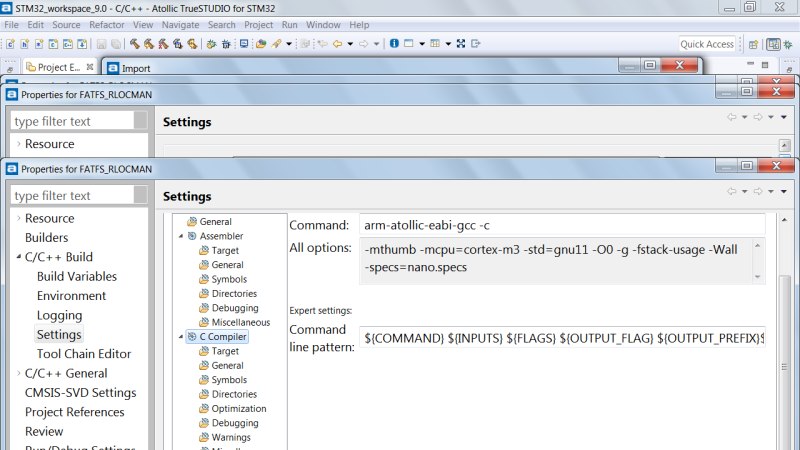Click the hammer icon with red X mark
The height and width of the screenshot is (450, 800).
coord(163,44)
